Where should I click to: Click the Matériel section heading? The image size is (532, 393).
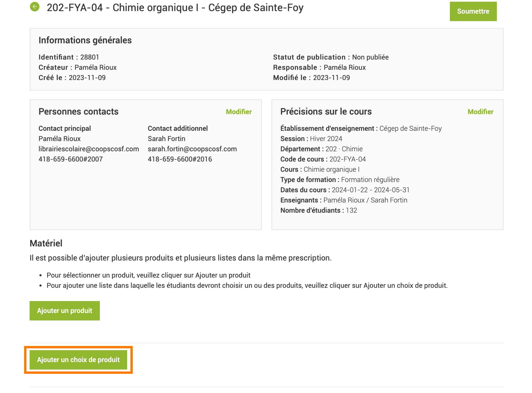tap(46, 243)
